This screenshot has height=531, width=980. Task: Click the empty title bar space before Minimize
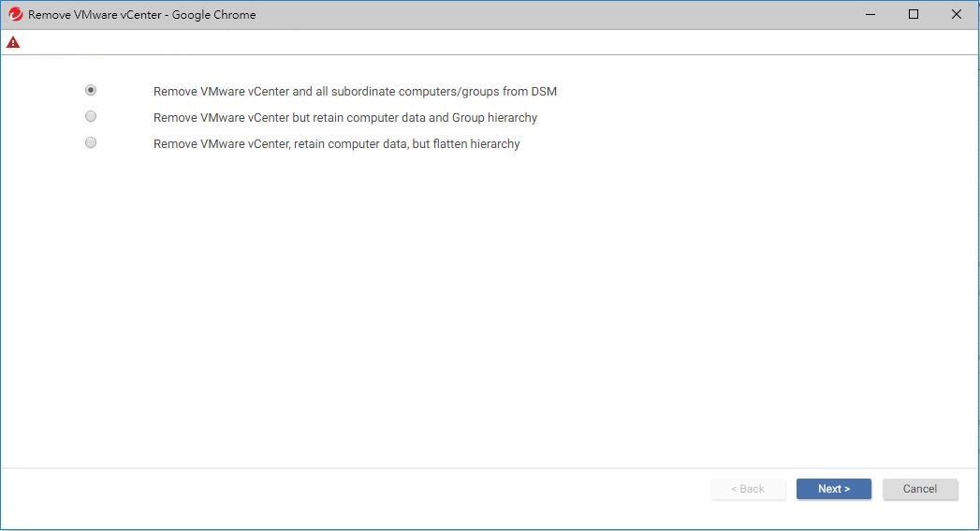tap(562, 15)
